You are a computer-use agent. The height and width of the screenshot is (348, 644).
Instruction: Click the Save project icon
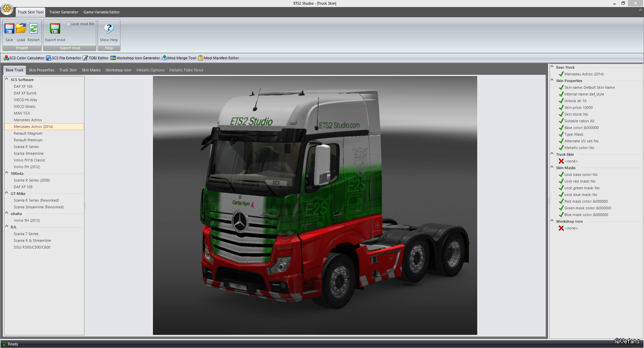9,29
